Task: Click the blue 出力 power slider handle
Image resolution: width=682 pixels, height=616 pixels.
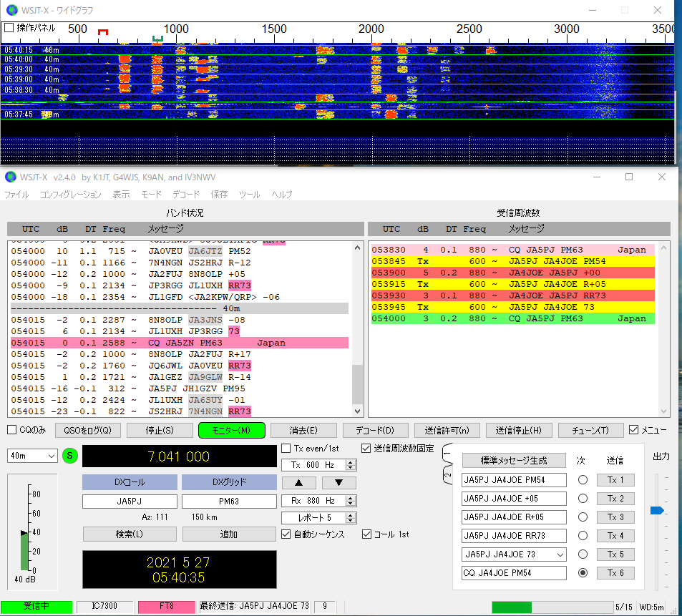Action: pos(656,510)
